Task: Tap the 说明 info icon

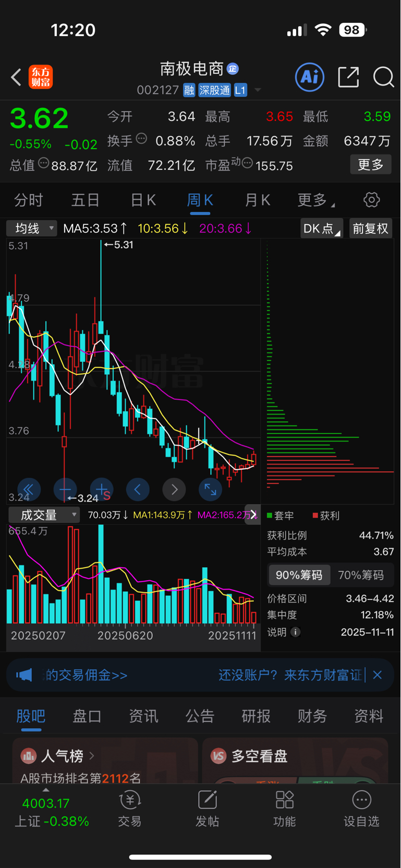Action: [x=296, y=632]
